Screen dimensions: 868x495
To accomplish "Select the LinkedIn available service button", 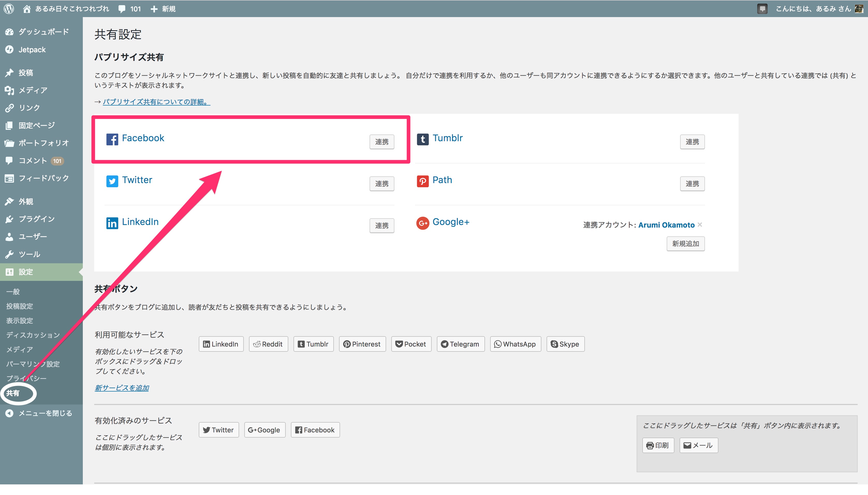I will pos(221,344).
